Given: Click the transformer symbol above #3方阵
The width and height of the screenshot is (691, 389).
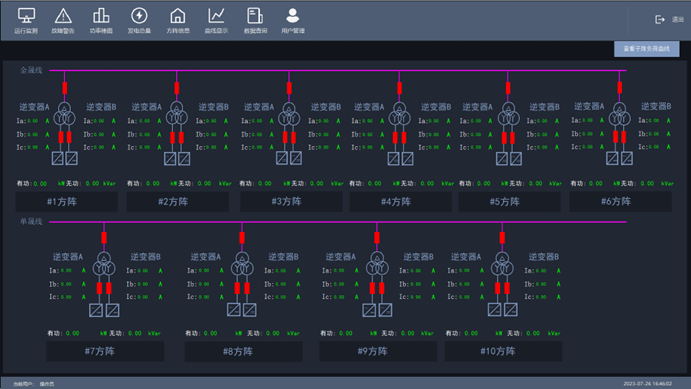Looking at the screenshot, I should coord(289,115).
